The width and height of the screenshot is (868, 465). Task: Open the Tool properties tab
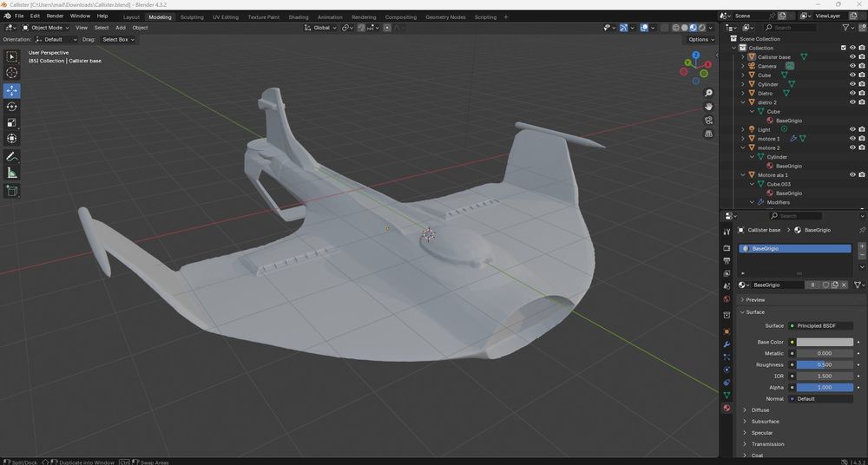click(727, 232)
